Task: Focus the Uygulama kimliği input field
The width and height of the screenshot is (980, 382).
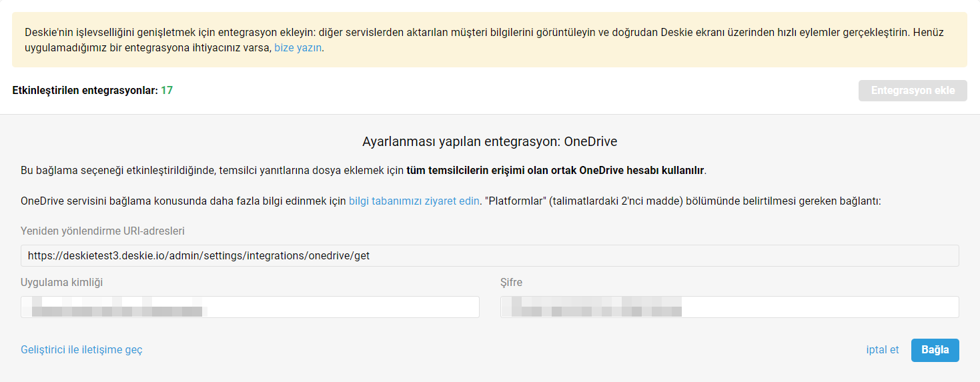Action: pyautogui.click(x=250, y=307)
